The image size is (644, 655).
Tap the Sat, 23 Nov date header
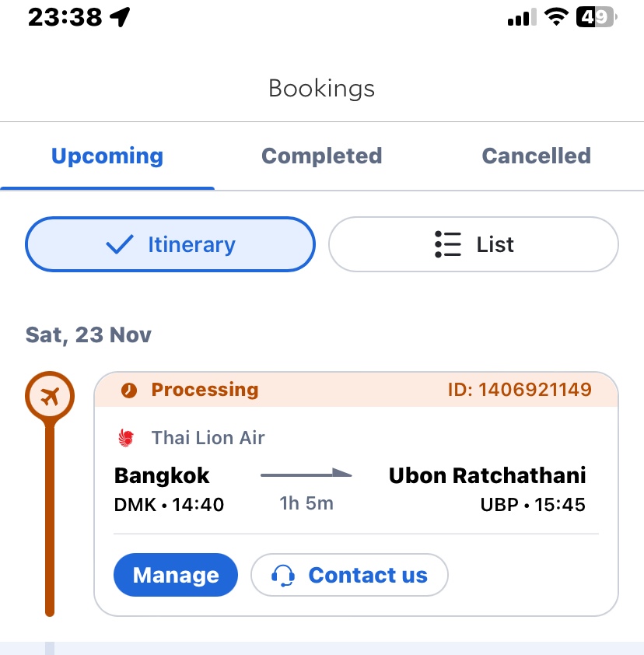pos(89,335)
